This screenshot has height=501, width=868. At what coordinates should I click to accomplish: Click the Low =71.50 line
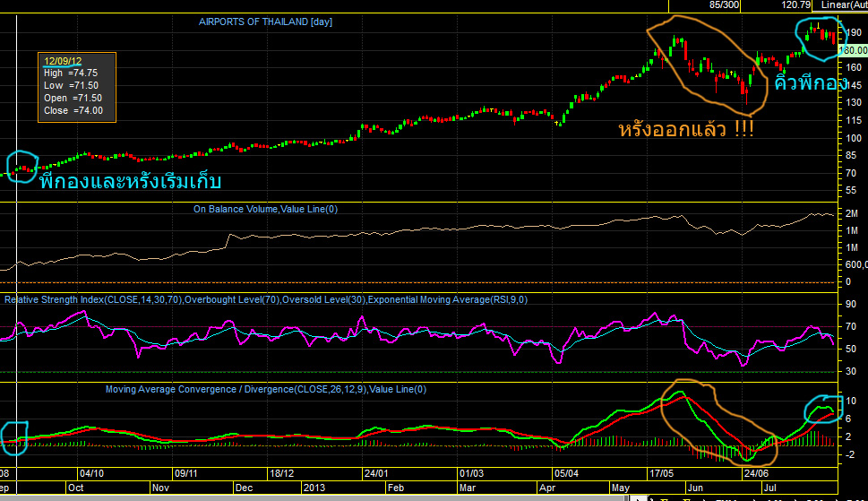point(71,85)
